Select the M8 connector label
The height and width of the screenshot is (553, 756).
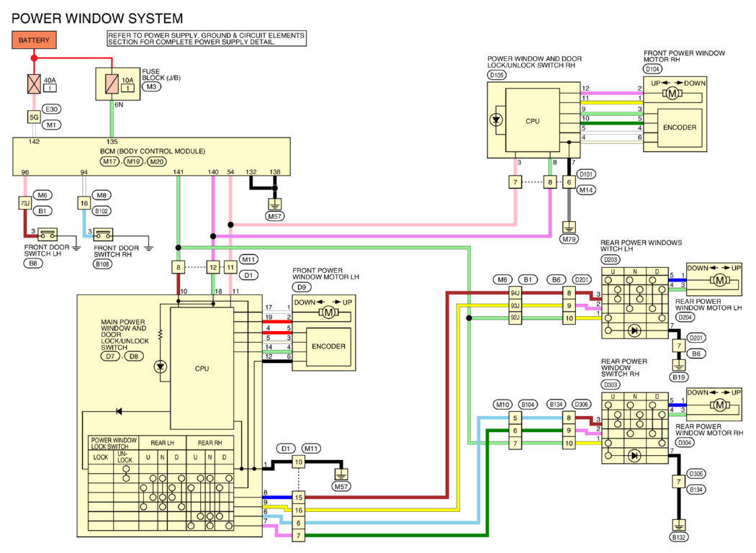[x=102, y=195]
